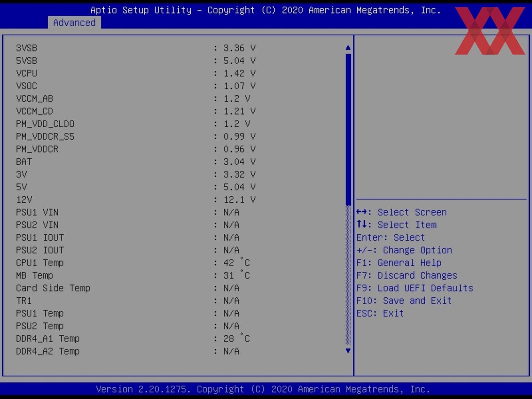Click the +/-: Change Option help line

[404, 250]
